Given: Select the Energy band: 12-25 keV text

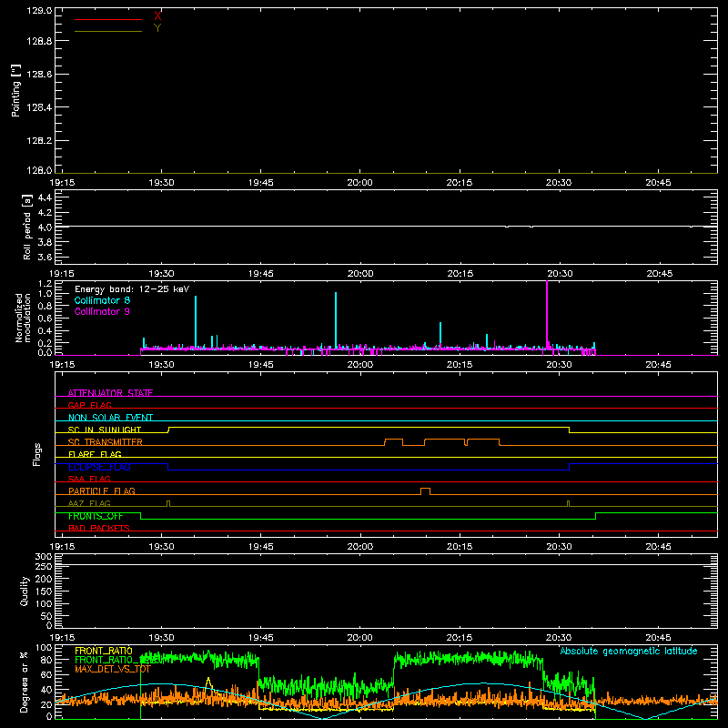Looking at the screenshot, I should tap(132, 289).
